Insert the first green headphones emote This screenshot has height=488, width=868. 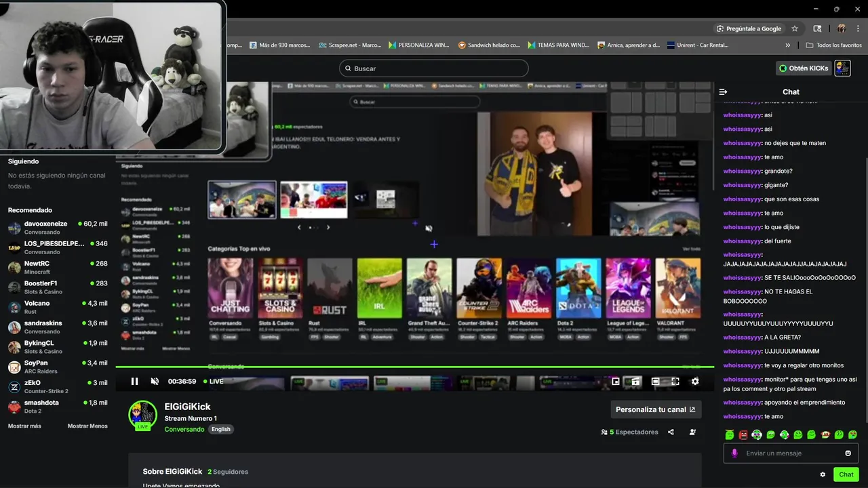757,434
